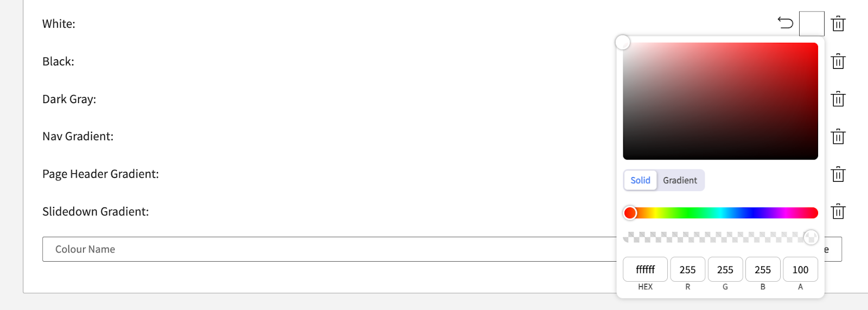Focus the G channel value field

(x=725, y=269)
